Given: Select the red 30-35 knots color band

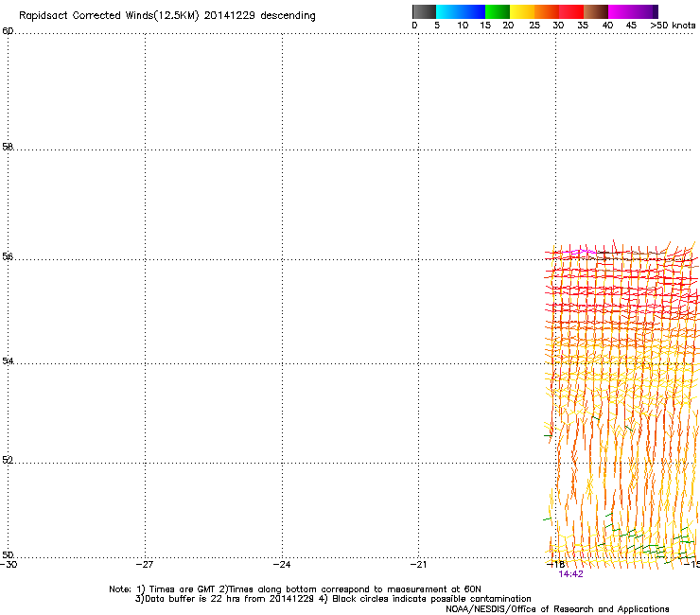Looking at the screenshot, I should pyautogui.click(x=571, y=11).
